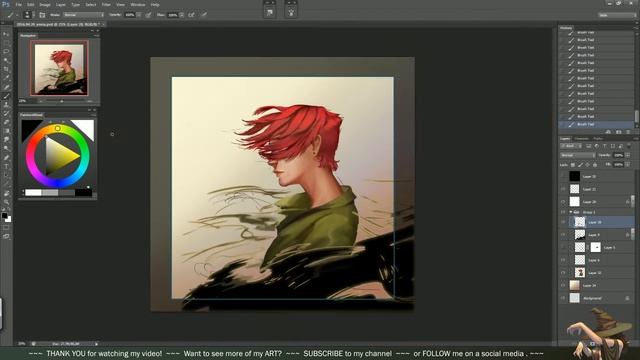Toggle visibility of Group 1
Screen dimensions: 640x360
point(563,212)
